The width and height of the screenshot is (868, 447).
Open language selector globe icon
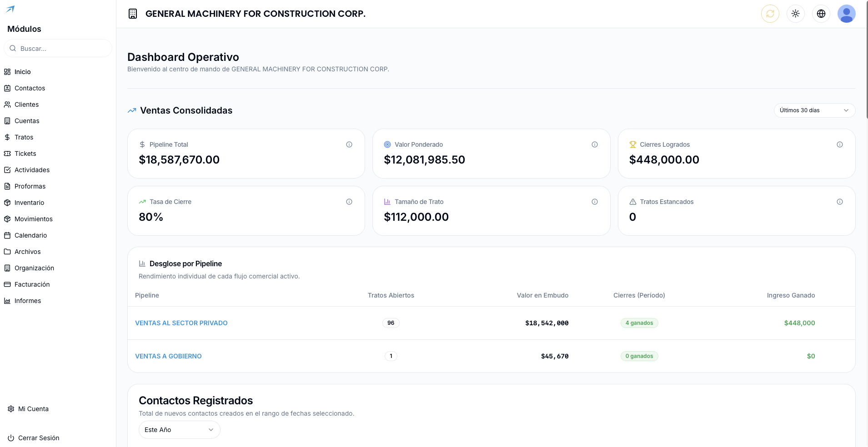[821, 14]
